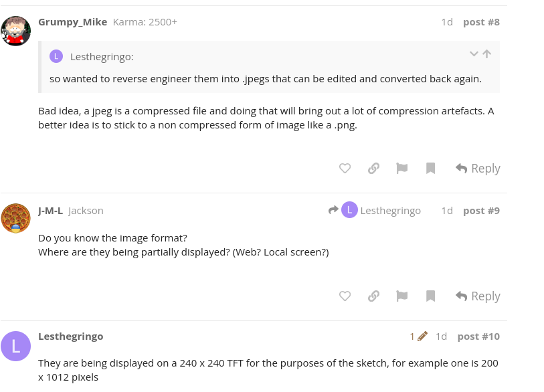Viewport: 544px width, 392px height.
Task: Jump to the quoted original post arrow
Action: (x=486, y=54)
